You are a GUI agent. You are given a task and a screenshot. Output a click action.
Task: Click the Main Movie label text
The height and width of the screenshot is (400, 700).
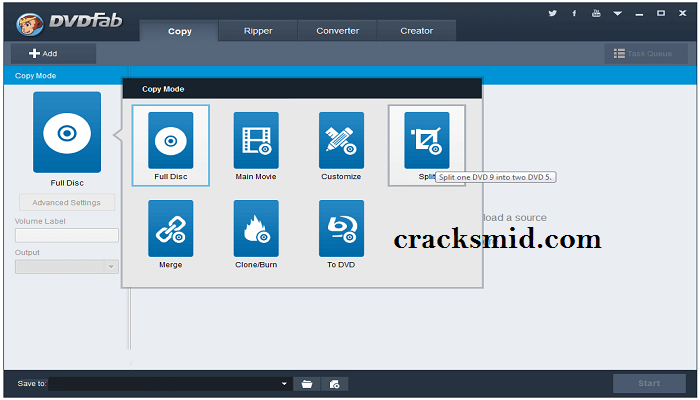click(x=256, y=177)
